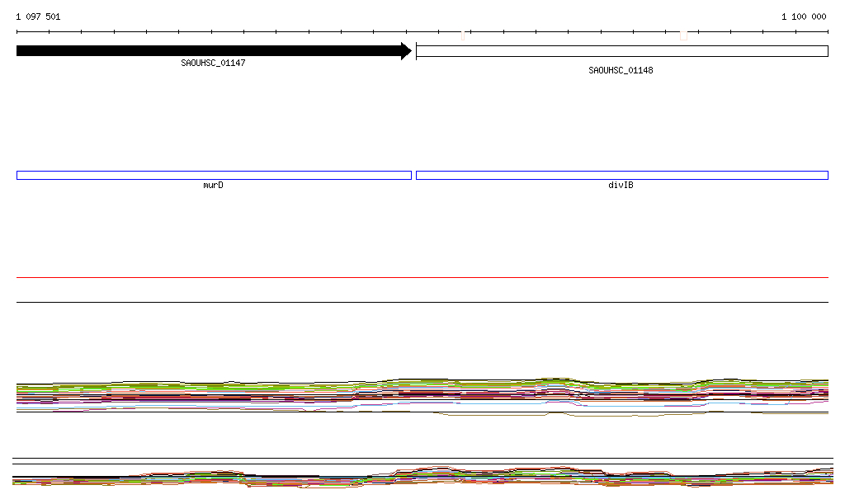845x504 pixels.
Task: Click the start coordinate 1 097 501
Action: pos(38,16)
